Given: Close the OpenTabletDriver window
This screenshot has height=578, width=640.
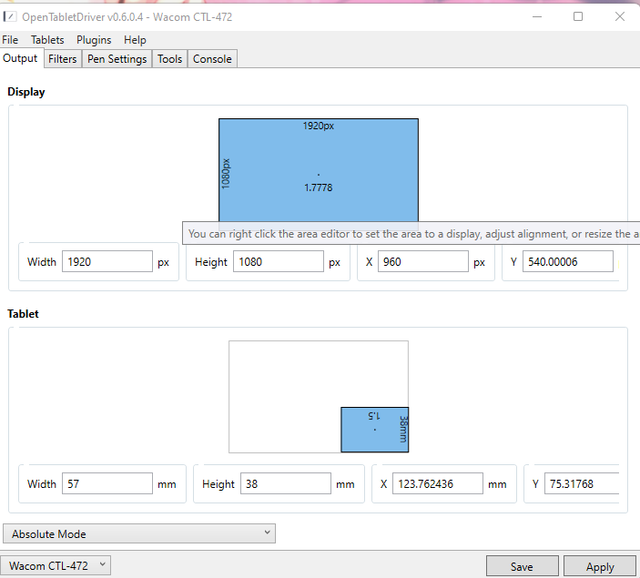Looking at the screenshot, I should coord(620,17).
